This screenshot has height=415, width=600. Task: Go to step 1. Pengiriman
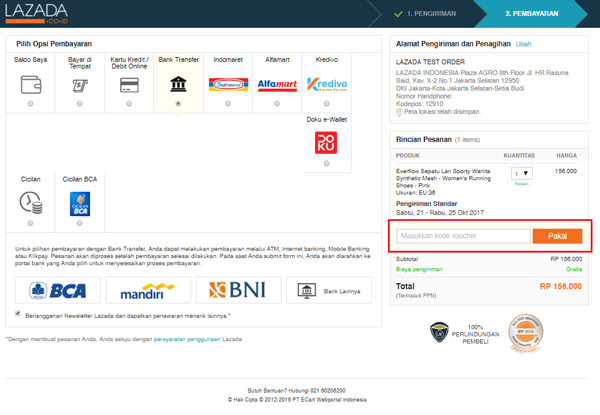tap(431, 14)
